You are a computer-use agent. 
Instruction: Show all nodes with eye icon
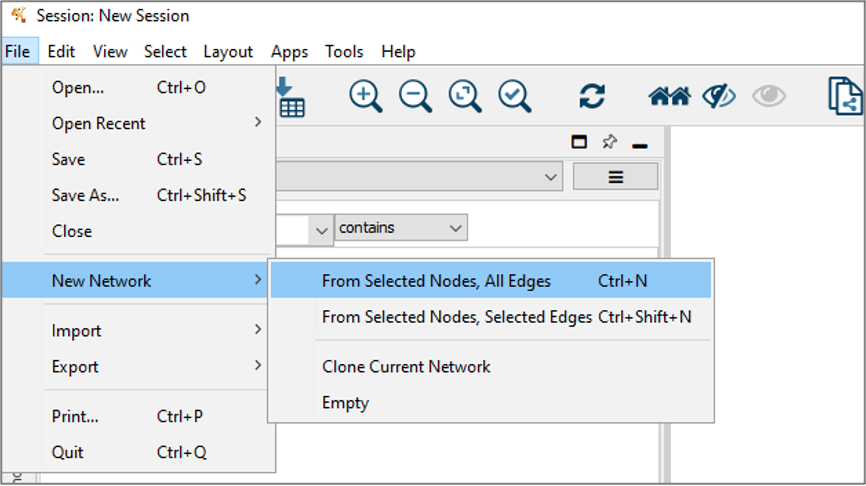pyautogui.click(x=769, y=96)
